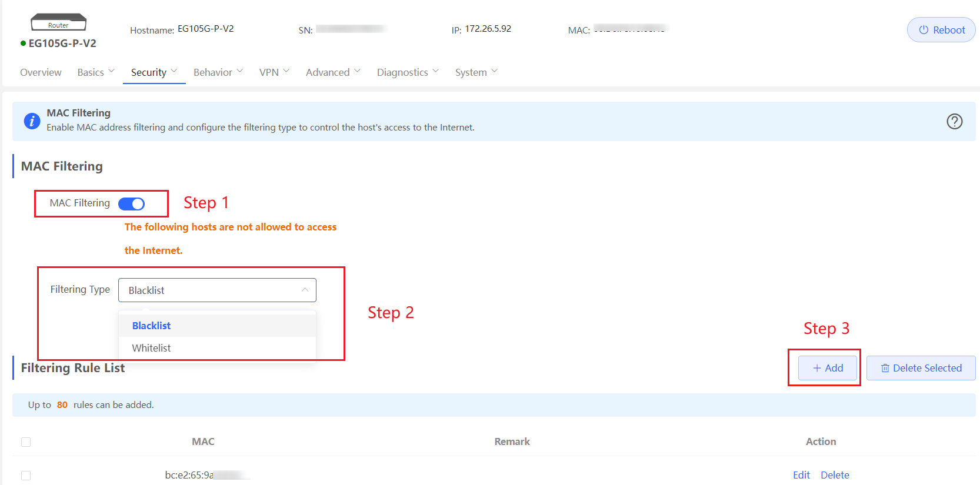The width and height of the screenshot is (980, 485).
Task: Expand the Security menu
Action: [154, 72]
